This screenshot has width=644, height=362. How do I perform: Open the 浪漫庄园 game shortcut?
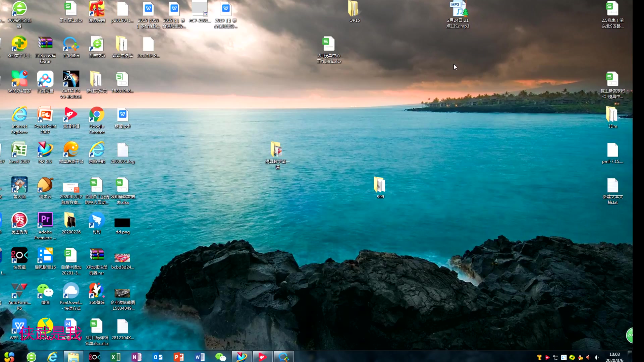(x=97, y=12)
